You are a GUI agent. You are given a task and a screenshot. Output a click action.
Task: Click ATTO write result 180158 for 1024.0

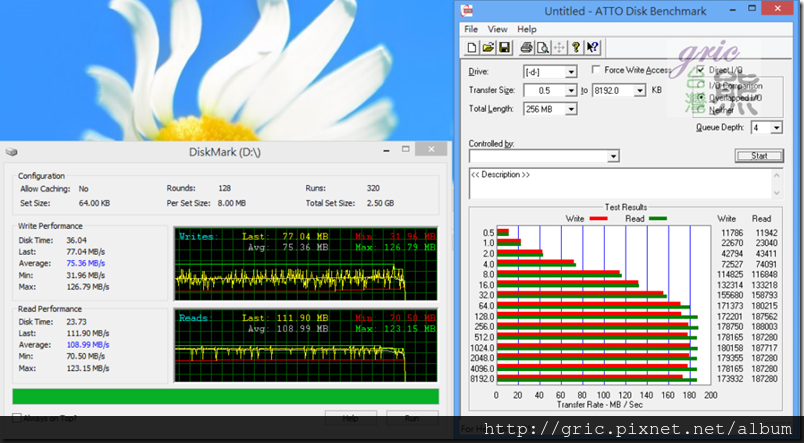[x=729, y=348]
